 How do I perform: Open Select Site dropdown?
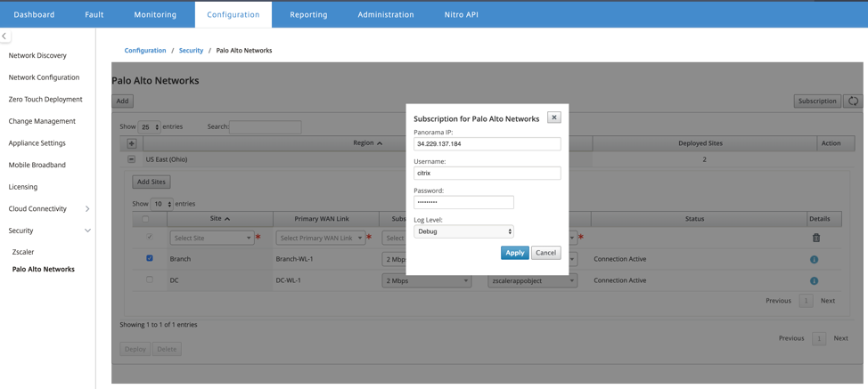tap(212, 239)
